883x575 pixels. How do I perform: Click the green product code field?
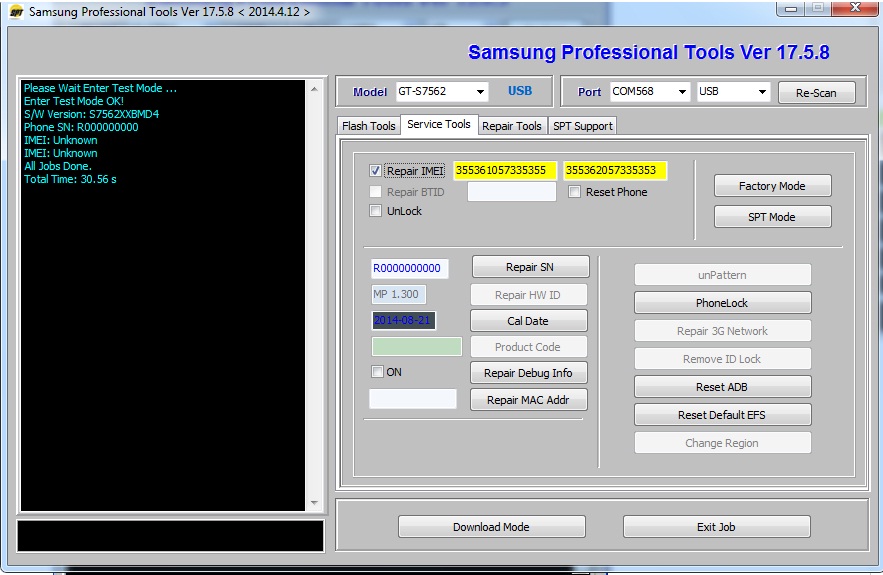click(x=417, y=346)
